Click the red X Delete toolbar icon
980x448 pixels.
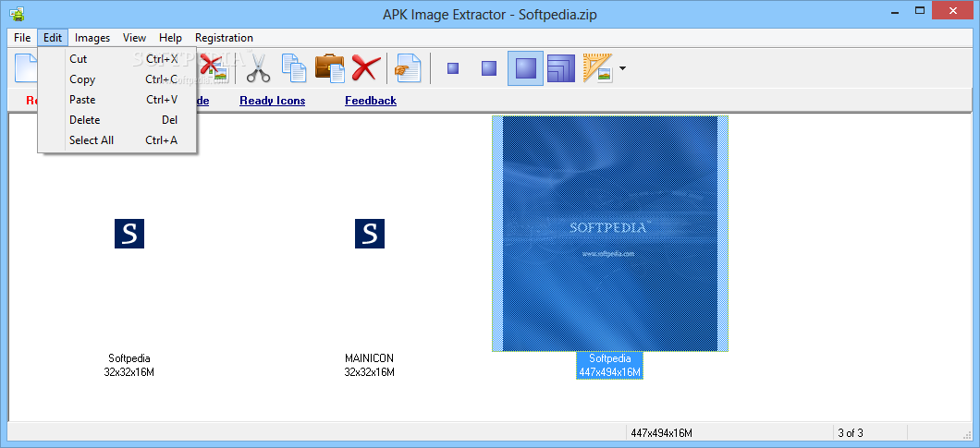(x=365, y=67)
